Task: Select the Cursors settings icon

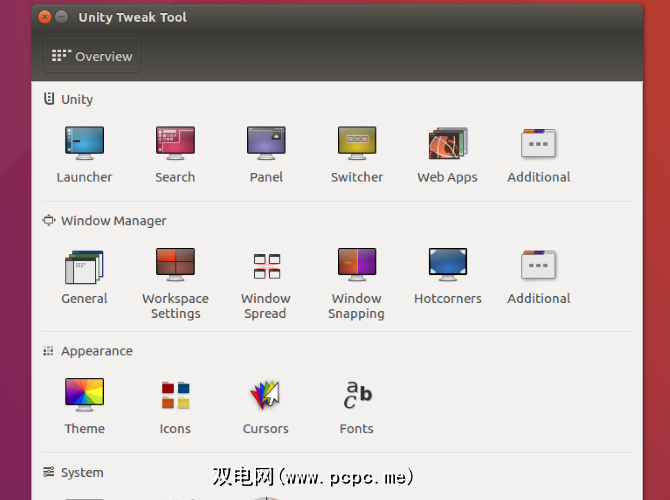Action: click(266, 396)
